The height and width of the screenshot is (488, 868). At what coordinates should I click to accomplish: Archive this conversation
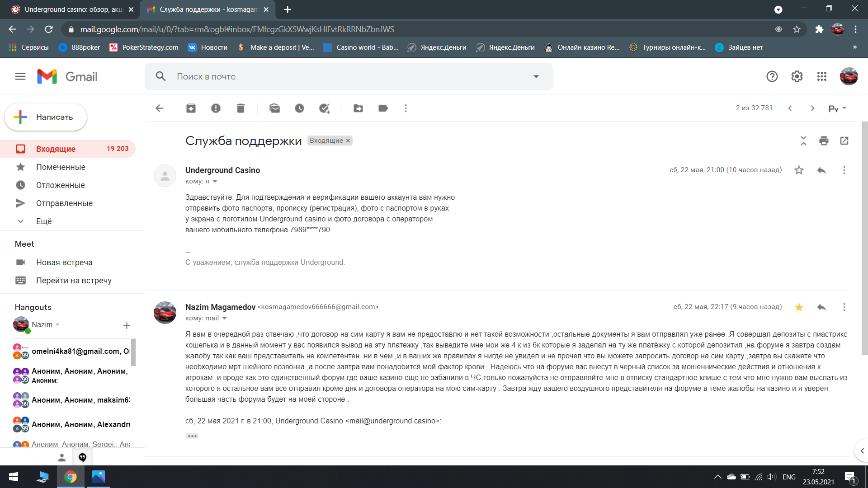tap(191, 108)
